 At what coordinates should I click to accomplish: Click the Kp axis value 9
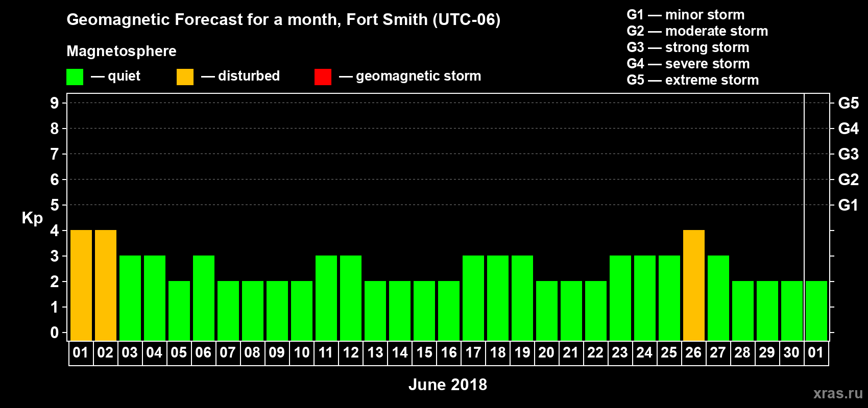(55, 103)
